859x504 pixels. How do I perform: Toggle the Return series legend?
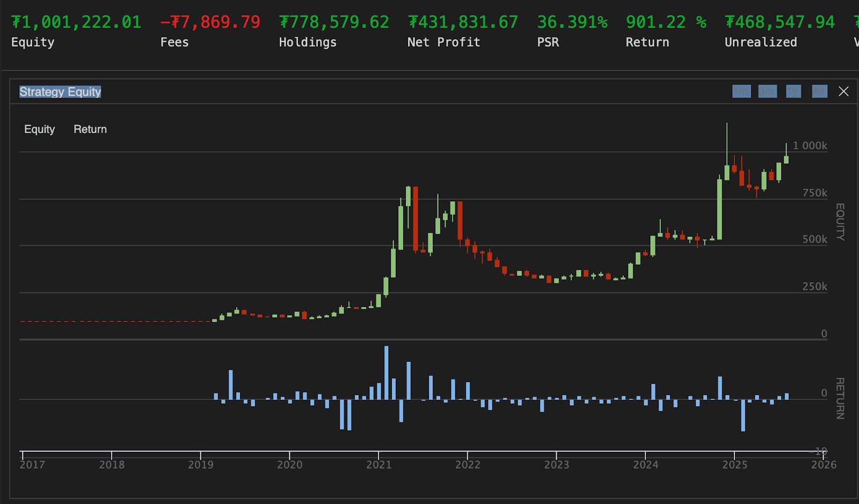[x=90, y=129]
